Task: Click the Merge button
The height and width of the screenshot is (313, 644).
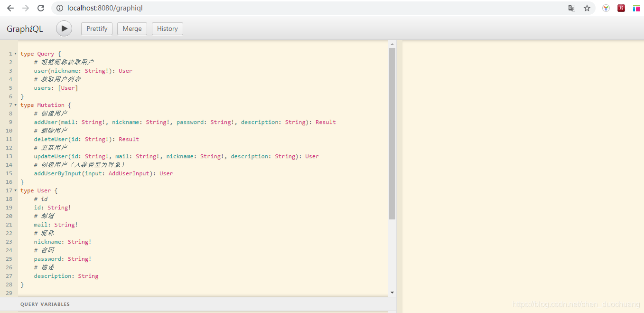Action: (x=132, y=28)
